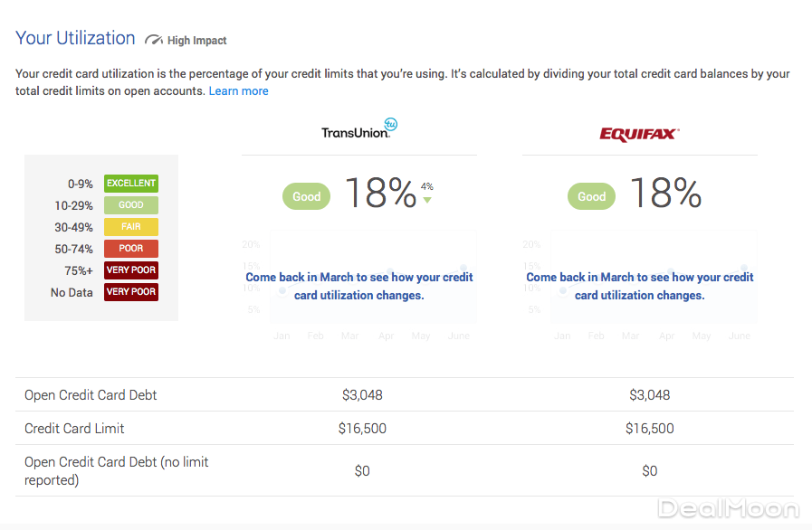Click the TransUnion Good rating badge
The height and width of the screenshot is (530, 812).
pos(306,196)
